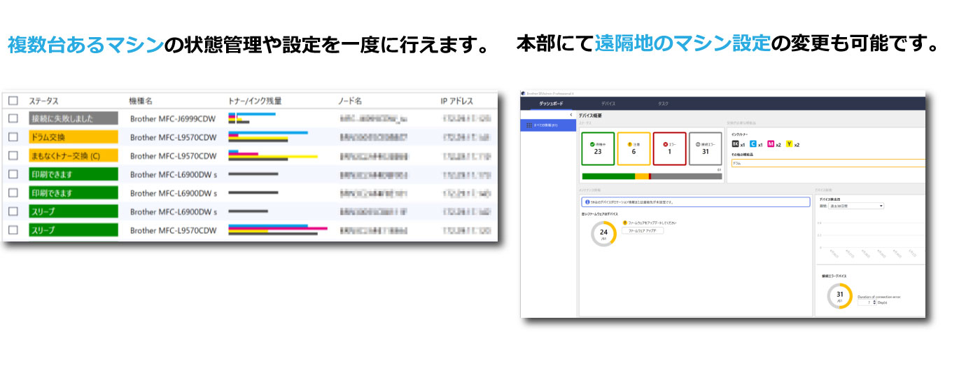Click the blue info icon in the notice banner
Screen dimensions: 980x385
pyautogui.click(x=587, y=202)
